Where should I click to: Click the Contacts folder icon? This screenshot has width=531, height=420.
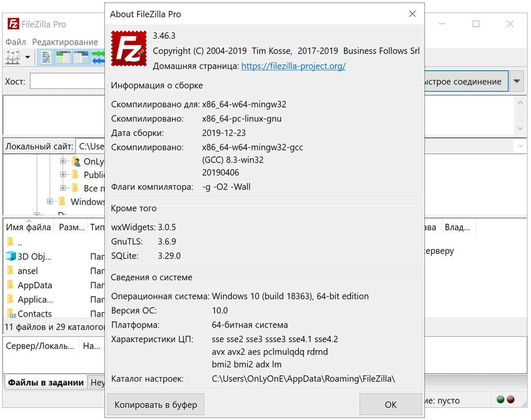pyautogui.click(x=11, y=313)
